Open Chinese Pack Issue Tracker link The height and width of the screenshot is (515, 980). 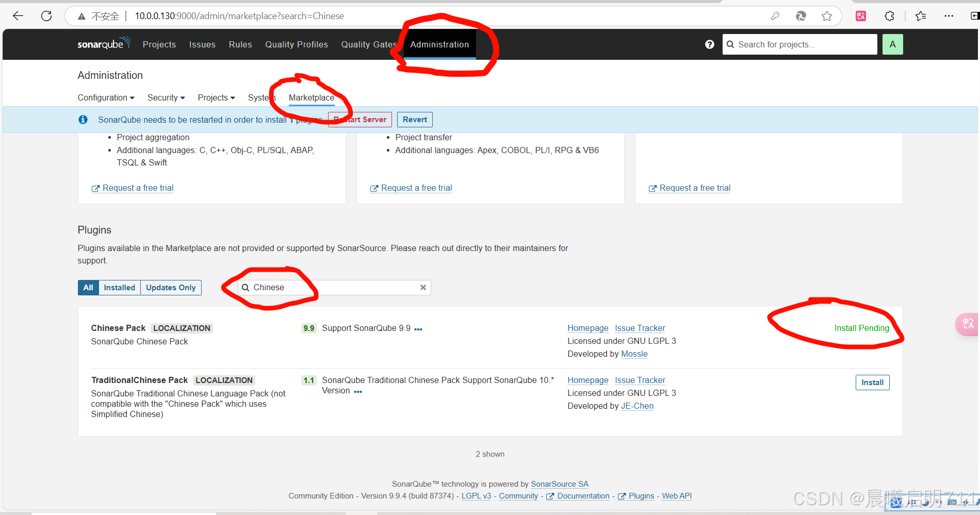[640, 328]
